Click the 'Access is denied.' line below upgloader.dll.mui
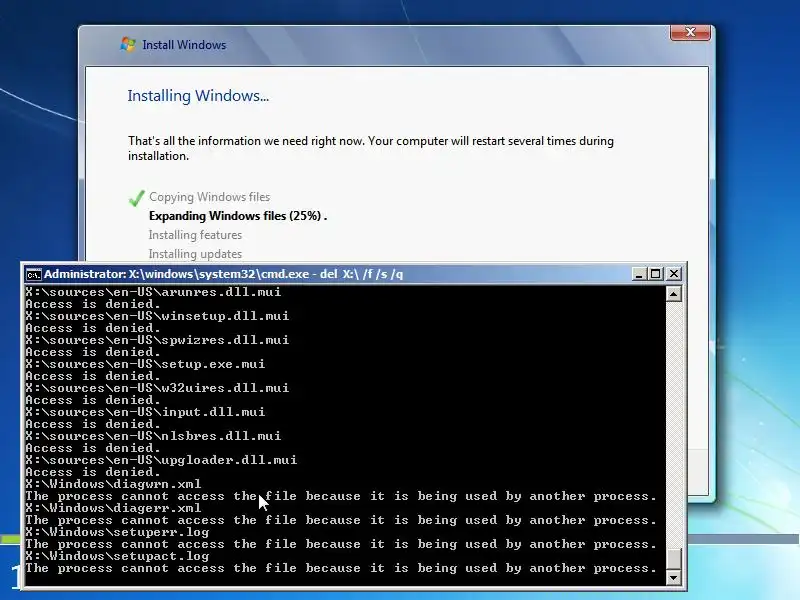 coord(93,472)
